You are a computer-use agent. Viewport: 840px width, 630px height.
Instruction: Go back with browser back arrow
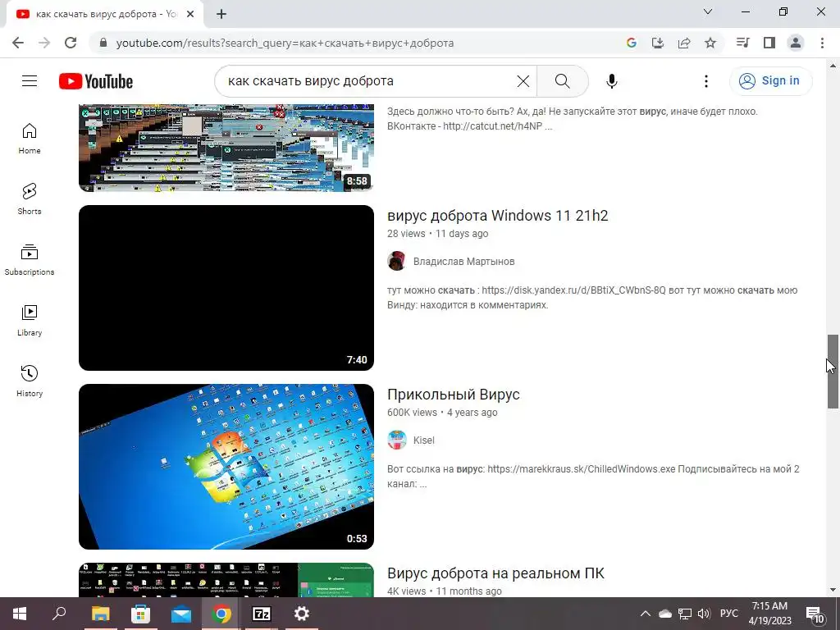(x=18, y=43)
